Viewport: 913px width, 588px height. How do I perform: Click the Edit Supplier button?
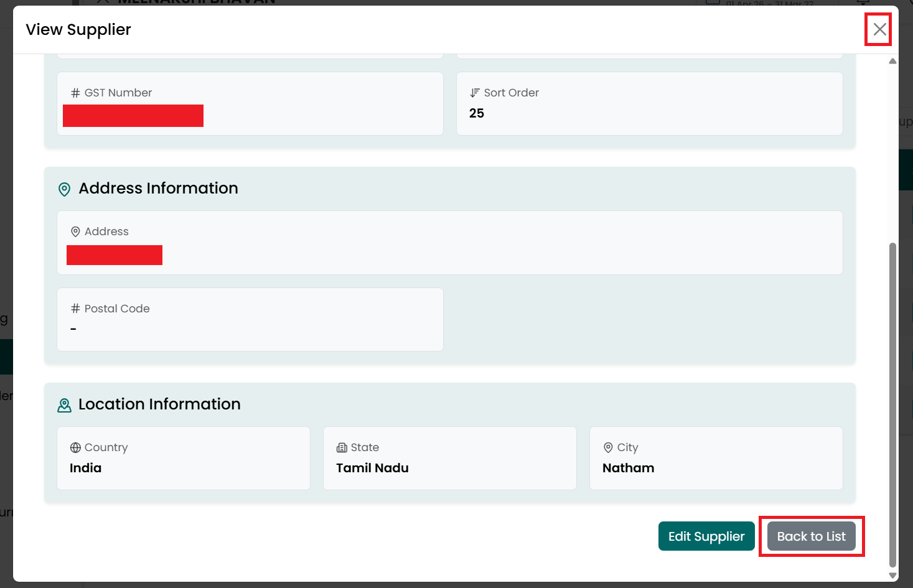(x=706, y=536)
